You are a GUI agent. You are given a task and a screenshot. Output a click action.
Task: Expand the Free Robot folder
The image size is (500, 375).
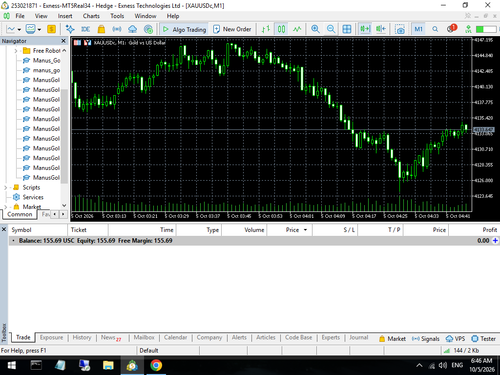tap(16, 51)
